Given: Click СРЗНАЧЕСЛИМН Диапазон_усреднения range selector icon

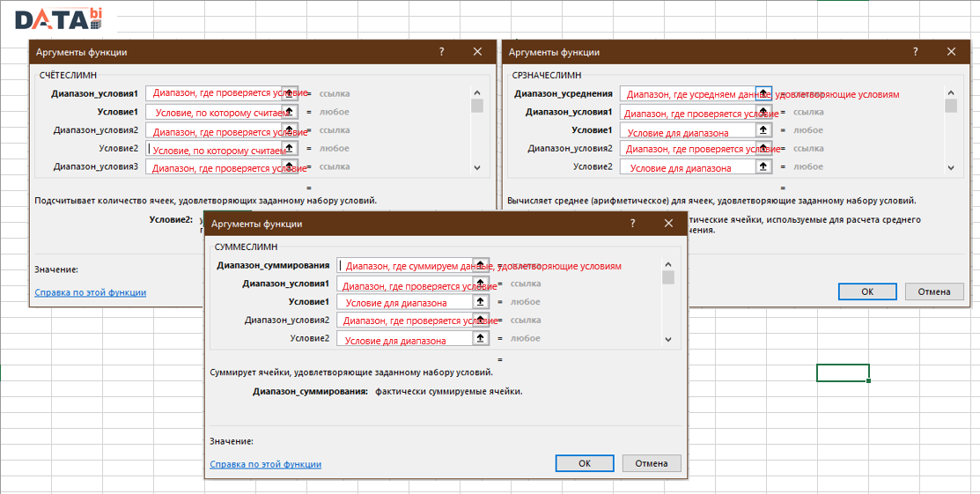Looking at the screenshot, I should pos(763,94).
